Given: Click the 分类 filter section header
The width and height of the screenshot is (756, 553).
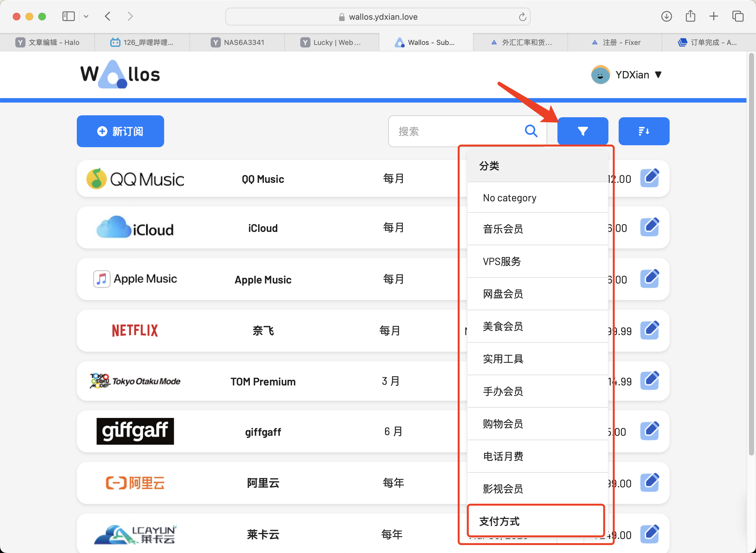Looking at the screenshot, I should tap(537, 166).
